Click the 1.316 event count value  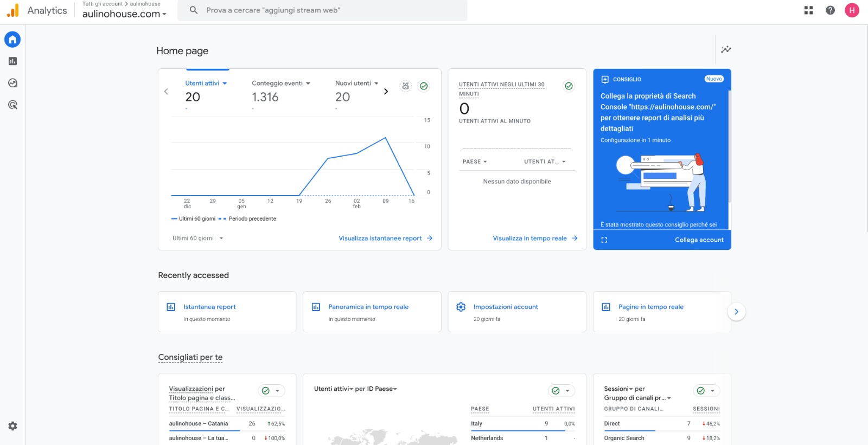[265, 97]
